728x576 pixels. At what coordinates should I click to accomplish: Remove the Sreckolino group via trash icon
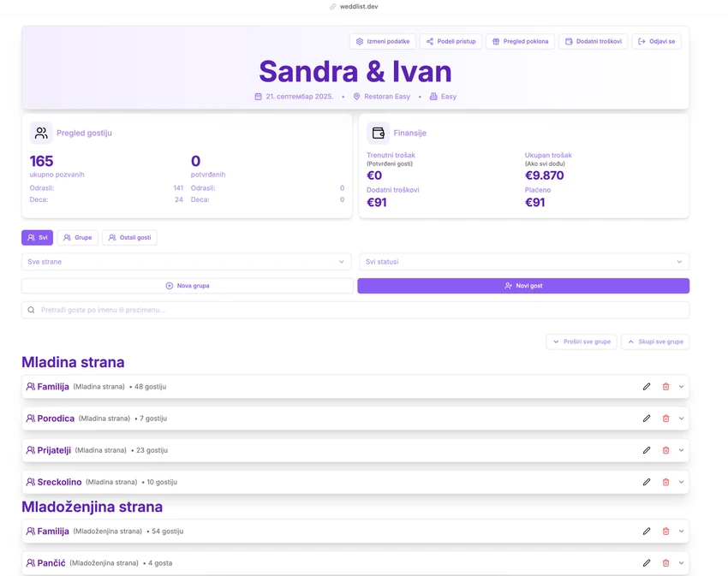click(665, 482)
